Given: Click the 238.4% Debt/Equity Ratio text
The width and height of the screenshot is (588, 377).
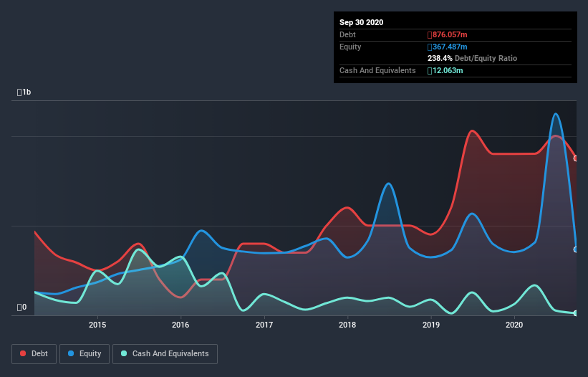Looking at the screenshot, I should tap(472, 59).
